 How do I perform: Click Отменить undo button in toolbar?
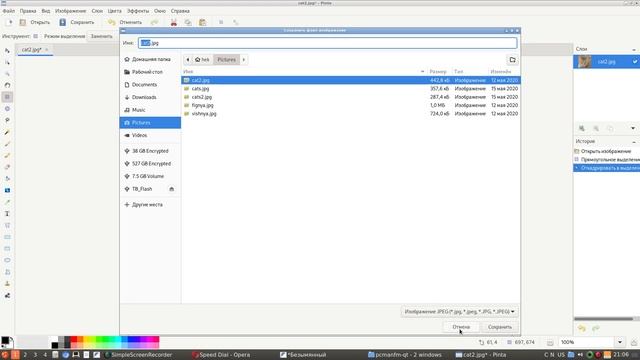(x=125, y=22)
